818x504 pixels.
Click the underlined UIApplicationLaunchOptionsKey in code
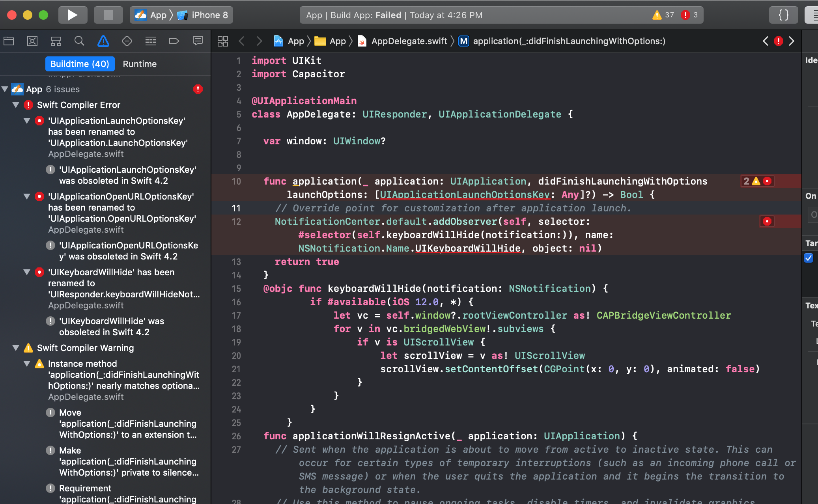click(x=465, y=194)
